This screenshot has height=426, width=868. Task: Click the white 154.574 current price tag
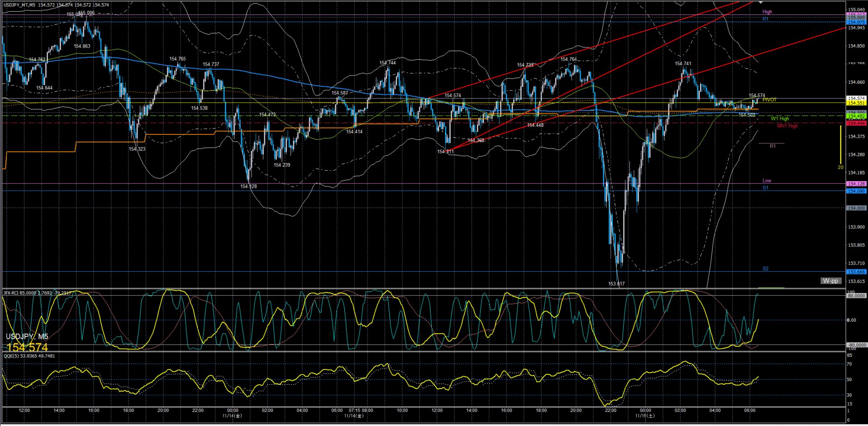pos(856,98)
